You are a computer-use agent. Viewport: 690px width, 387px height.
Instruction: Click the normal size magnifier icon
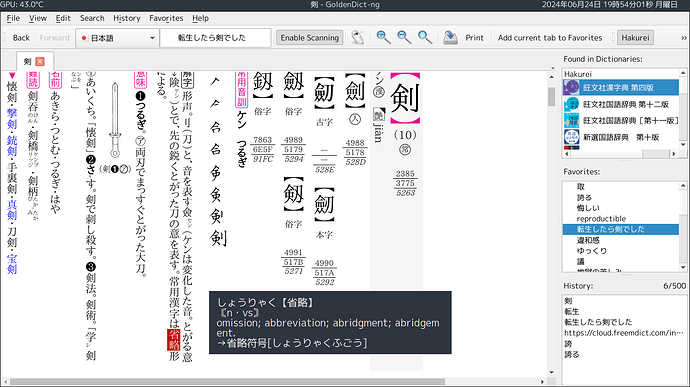[425, 37]
